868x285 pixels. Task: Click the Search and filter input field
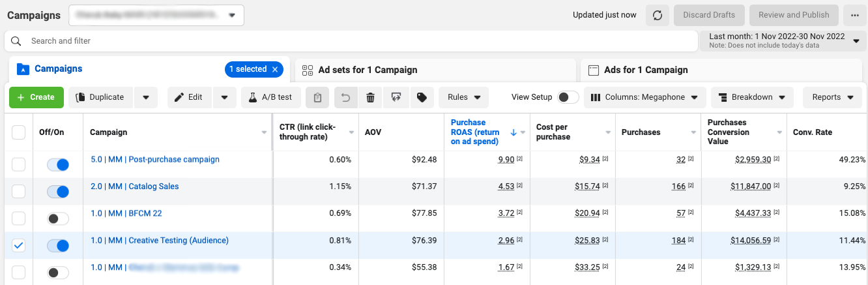[352, 41]
